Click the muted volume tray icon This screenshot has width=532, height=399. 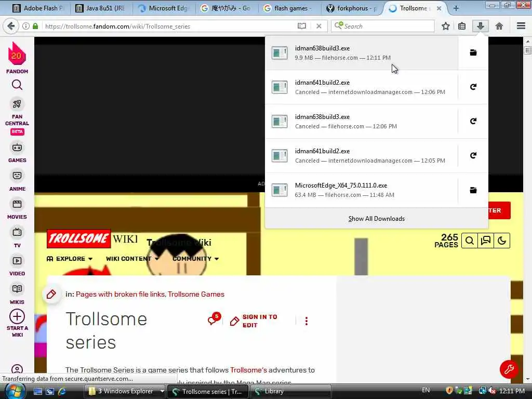coord(493,391)
